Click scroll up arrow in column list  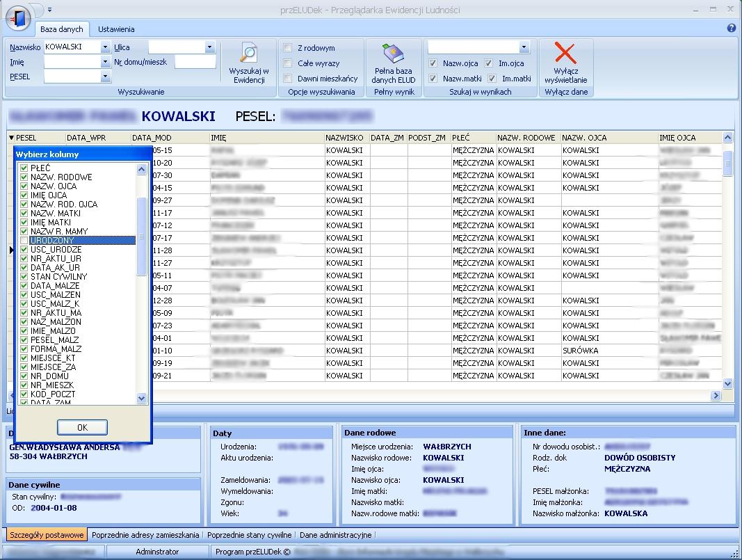141,170
